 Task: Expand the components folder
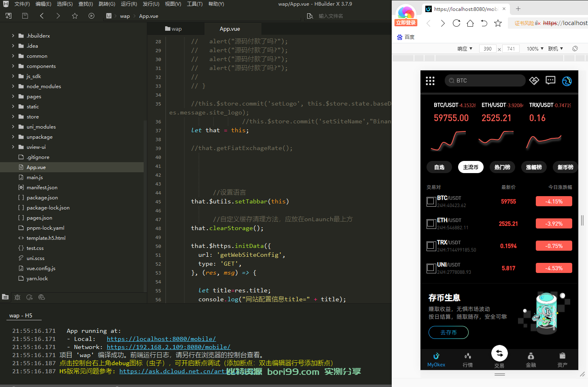(x=13, y=66)
